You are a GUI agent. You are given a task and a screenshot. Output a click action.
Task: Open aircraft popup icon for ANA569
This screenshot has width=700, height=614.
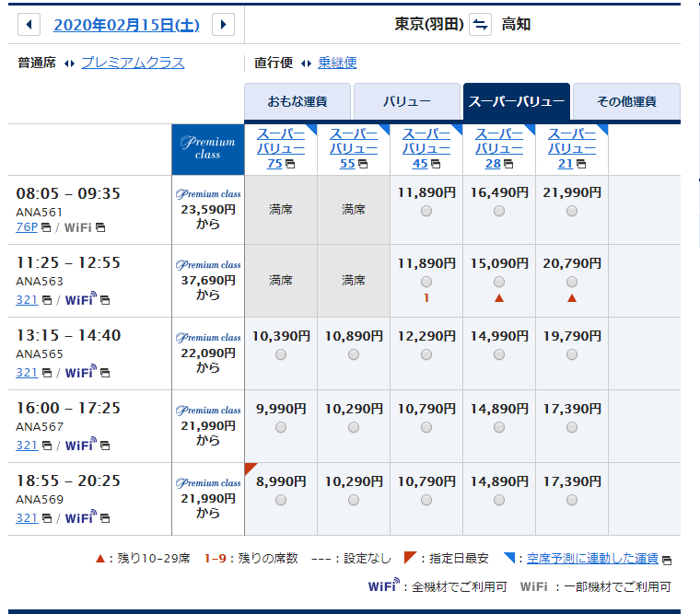47,518
